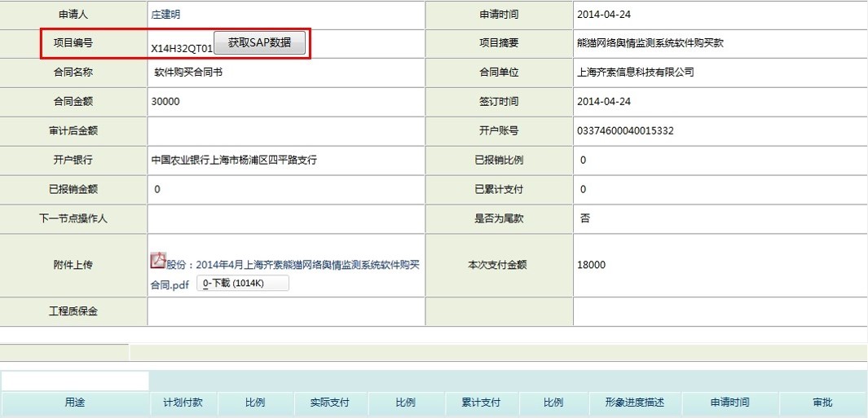
Task: Click the empty 工程质保金 value cell
Action: (x=285, y=311)
